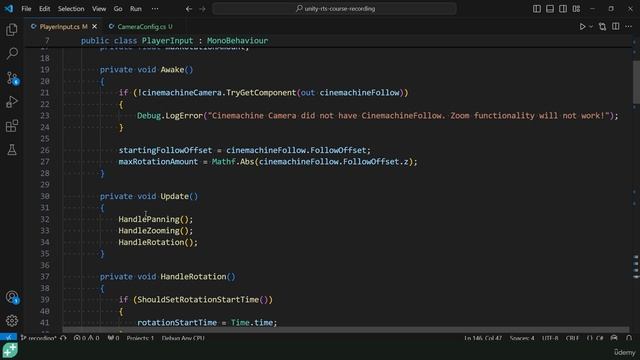
Task: Click the HandleRotation() call on line 34
Action: pyautogui.click(x=158, y=242)
